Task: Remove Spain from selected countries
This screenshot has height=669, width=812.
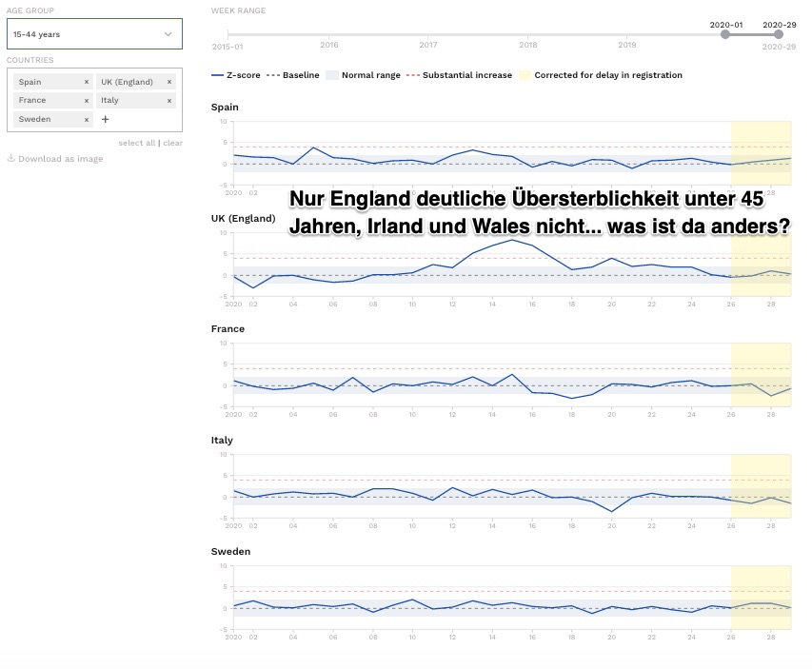Action: click(x=87, y=82)
